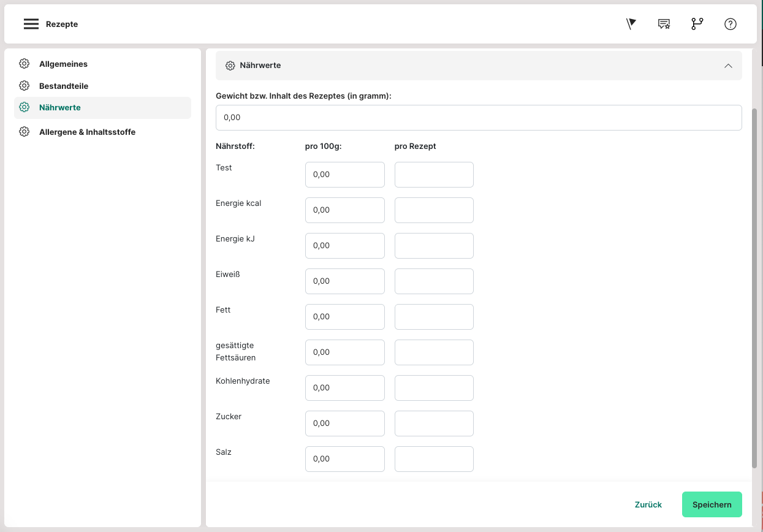Image resolution: width=763 pixels, height=532 pixels.
Task: Open the Allgemeines sidebar section
Action: click(63, 64)
